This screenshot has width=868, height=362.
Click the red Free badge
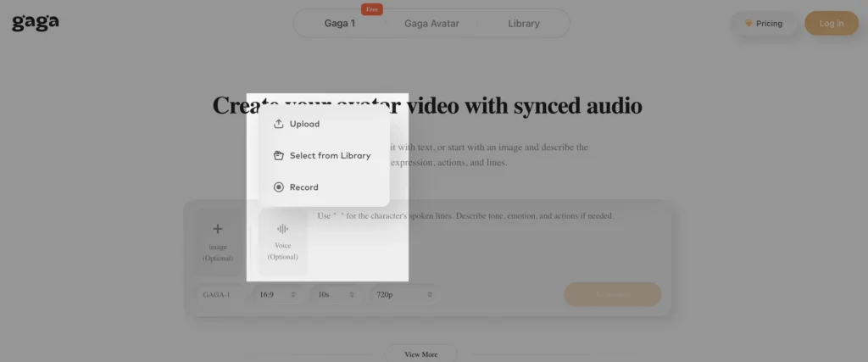pyautogui.click(x=371, y=9)
